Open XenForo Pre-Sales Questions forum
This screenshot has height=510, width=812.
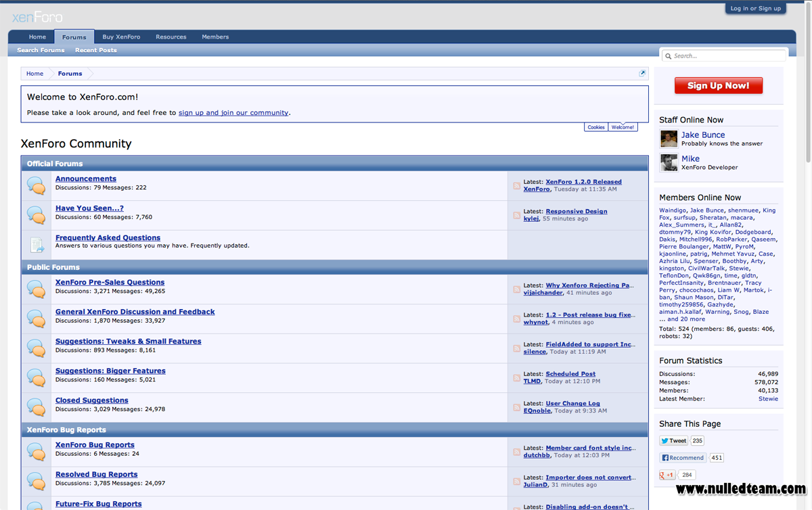click(x=110, y=282)
